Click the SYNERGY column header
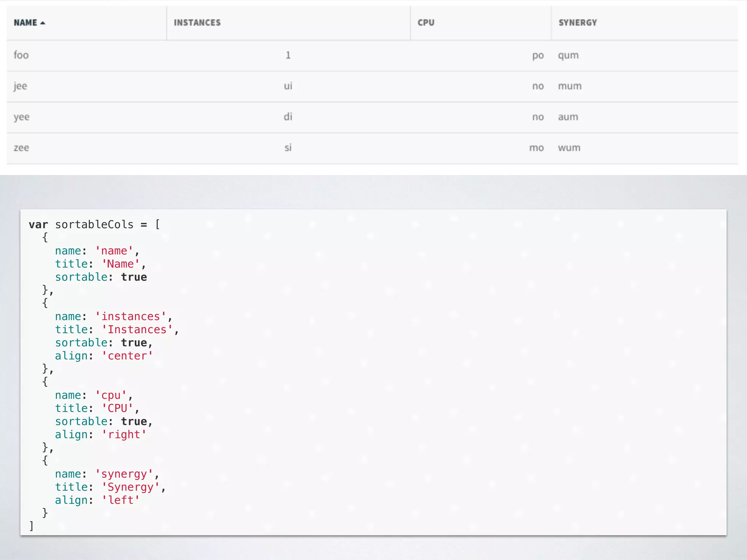The height and width of the screenshot is (560, 747). click(577, 23)
